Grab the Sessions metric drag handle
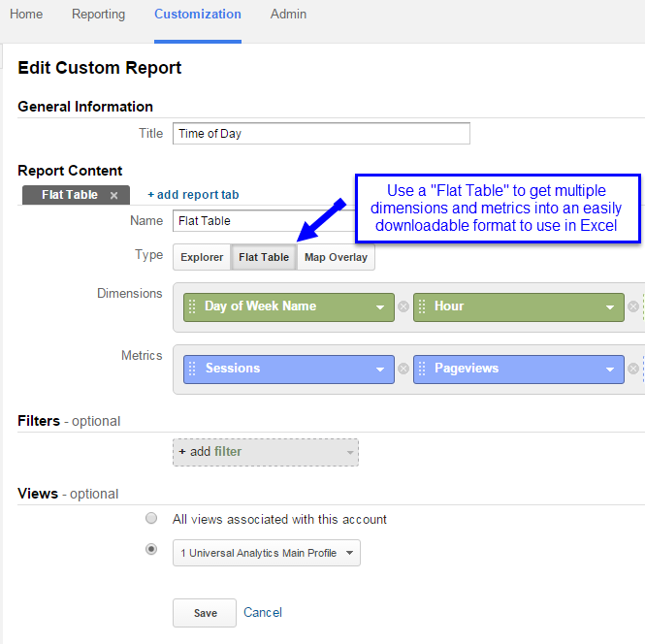 [x=192, y=369]
